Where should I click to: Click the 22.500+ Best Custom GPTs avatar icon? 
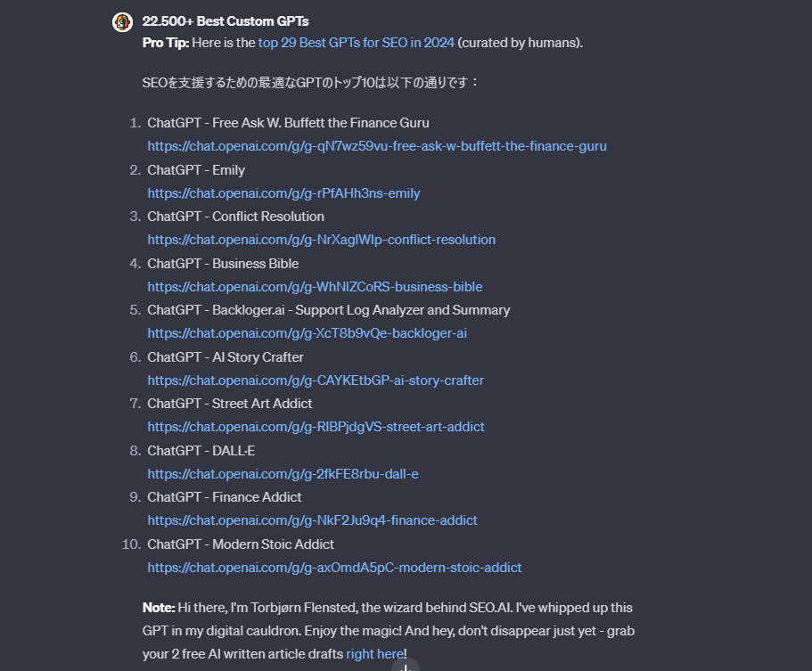tap(123, 21)
